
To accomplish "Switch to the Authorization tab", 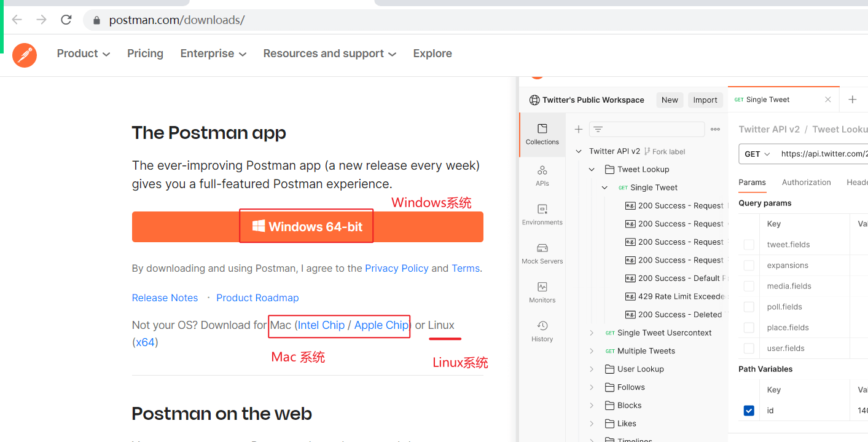I will click(x=806, y=183).
